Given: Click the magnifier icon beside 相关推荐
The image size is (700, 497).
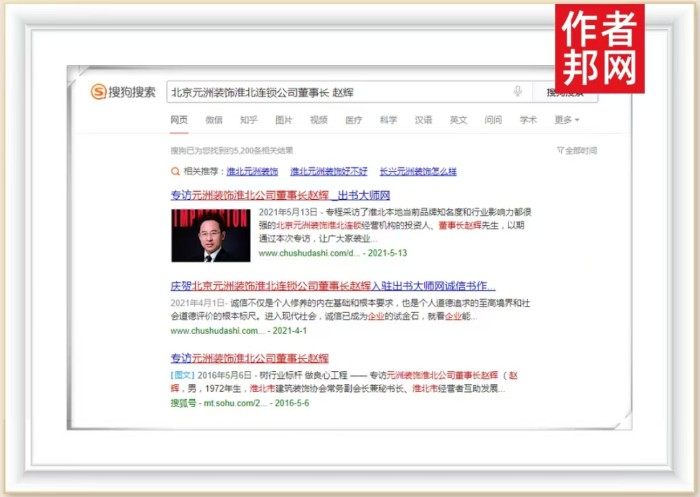Looking at the screenshot, I should (175, 172).
